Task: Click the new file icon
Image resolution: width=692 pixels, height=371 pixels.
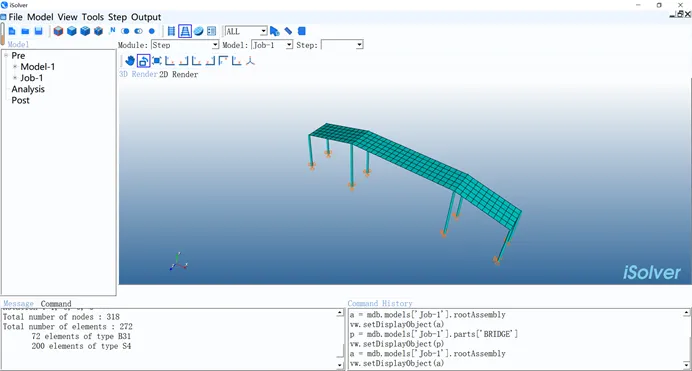Action: click(12, 31)
